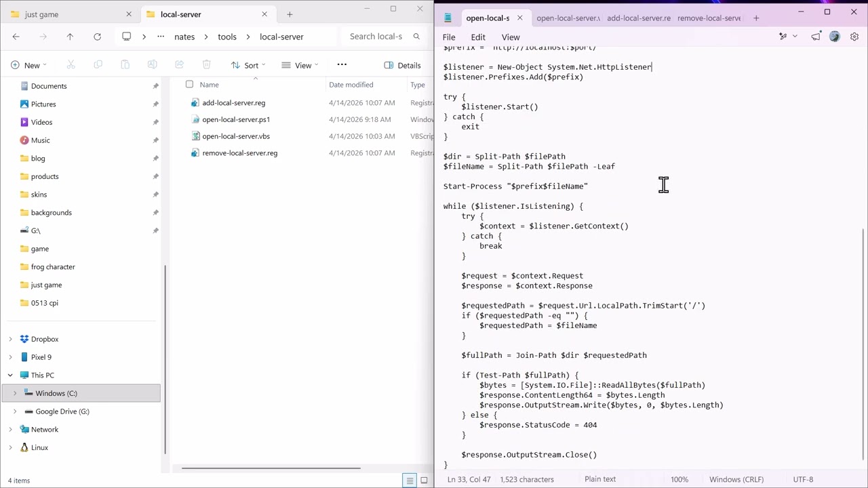
Task: Open Notepad feedback megaphone icon
Action: pyautogui.click(x=816, y=37)
